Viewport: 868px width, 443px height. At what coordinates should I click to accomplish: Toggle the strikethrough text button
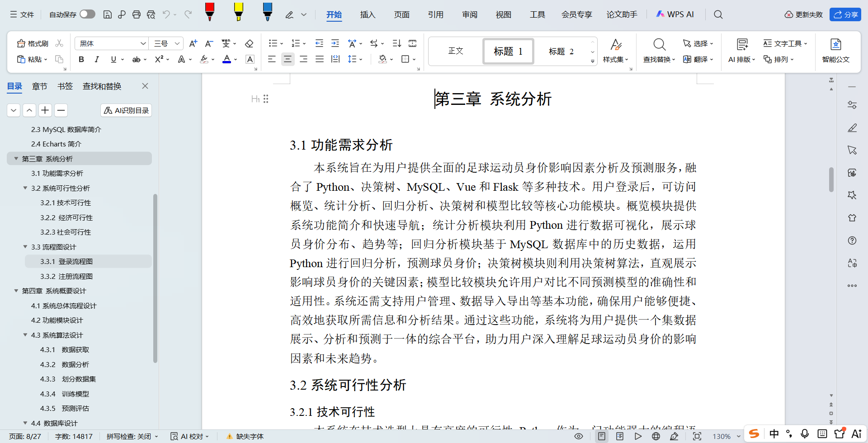click(x=136, y=59)
